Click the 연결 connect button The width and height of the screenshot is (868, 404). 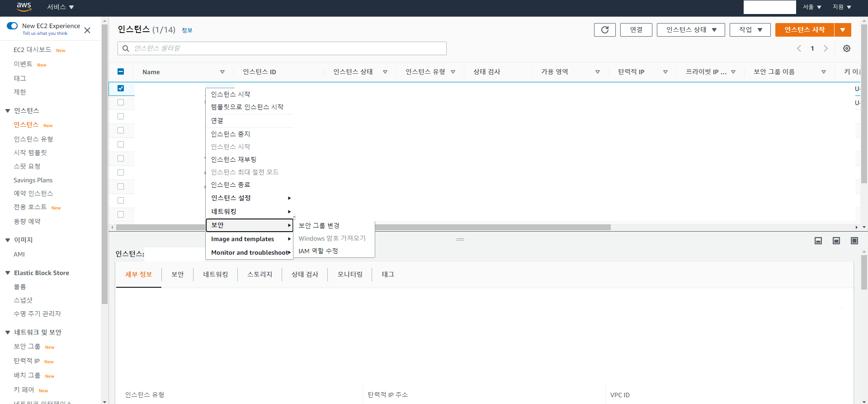636,30
